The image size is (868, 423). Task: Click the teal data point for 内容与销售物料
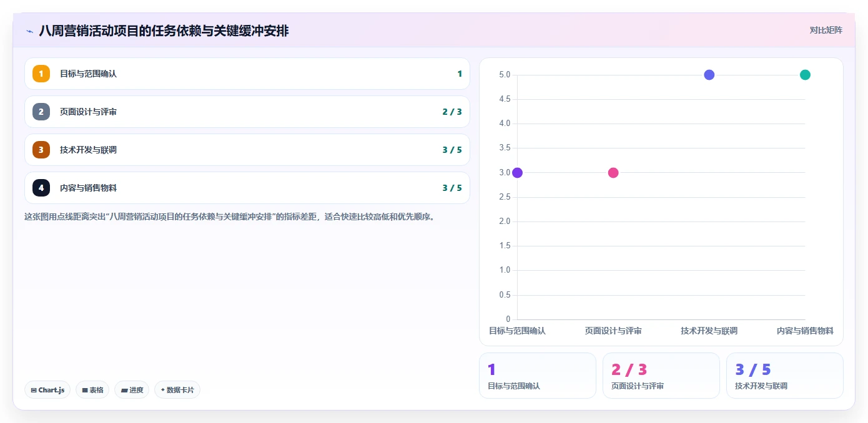pyautogui.click(x=805, y=75)
